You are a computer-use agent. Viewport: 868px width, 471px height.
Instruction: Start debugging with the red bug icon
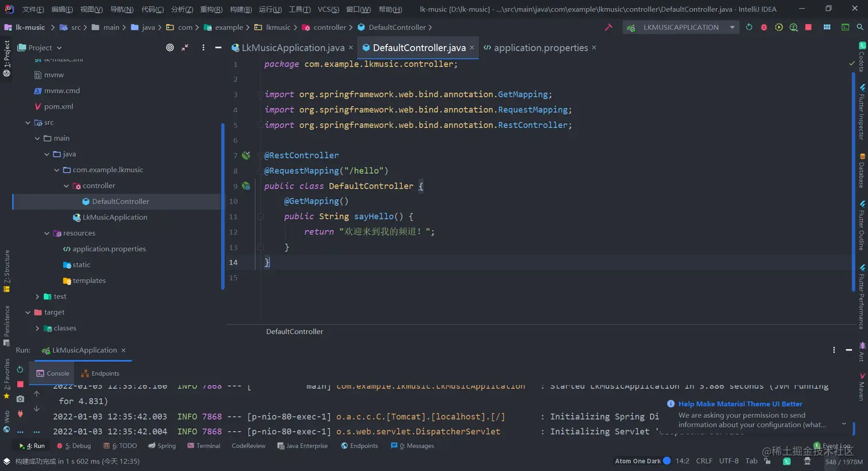coord(764,27)
